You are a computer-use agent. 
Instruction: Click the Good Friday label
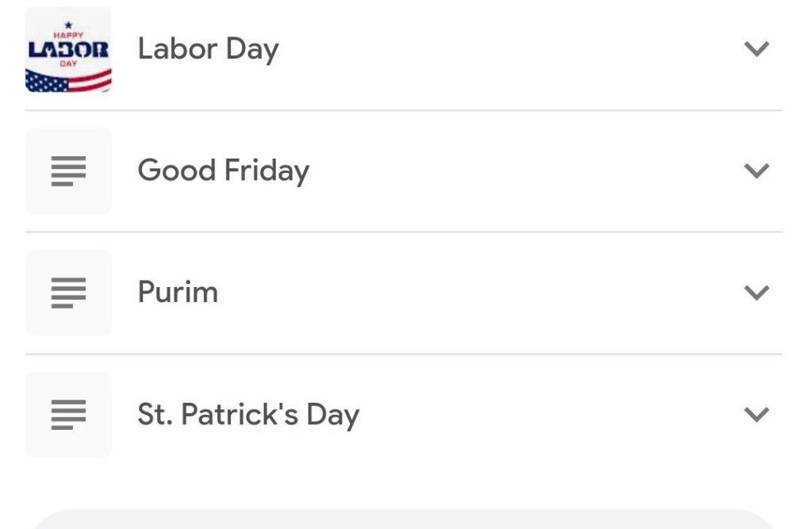tap(223, 171)
